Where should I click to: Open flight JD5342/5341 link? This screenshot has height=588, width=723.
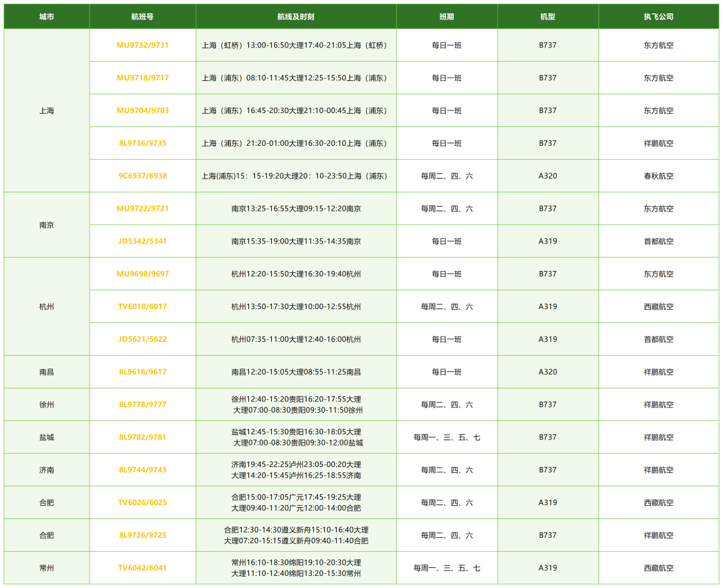click(x=143, y=241)
